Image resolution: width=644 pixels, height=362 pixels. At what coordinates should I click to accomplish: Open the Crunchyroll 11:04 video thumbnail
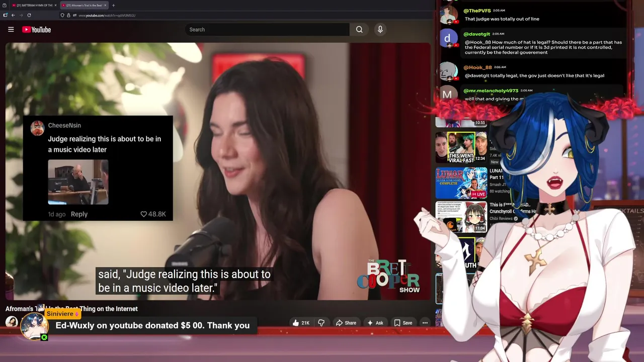[461, 217]
